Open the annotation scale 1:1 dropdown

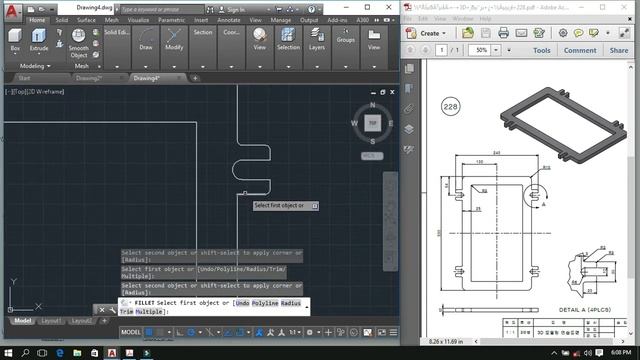click(x=295, y=333)
